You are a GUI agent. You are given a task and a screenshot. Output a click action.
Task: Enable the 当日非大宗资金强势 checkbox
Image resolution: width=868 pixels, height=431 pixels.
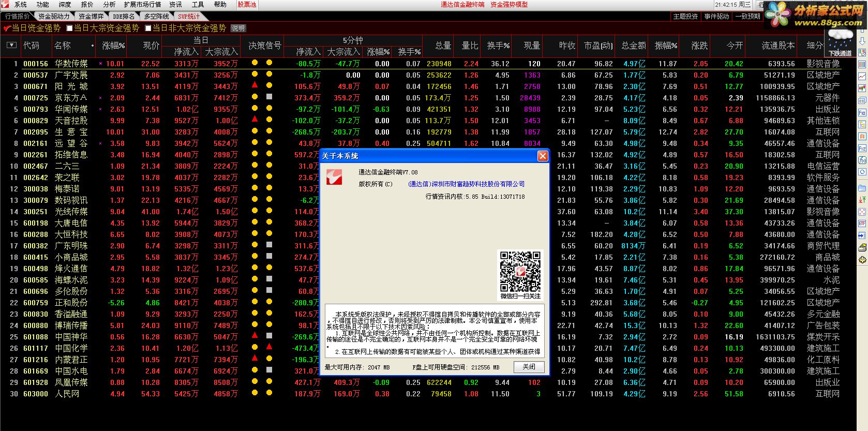point(148,28)
